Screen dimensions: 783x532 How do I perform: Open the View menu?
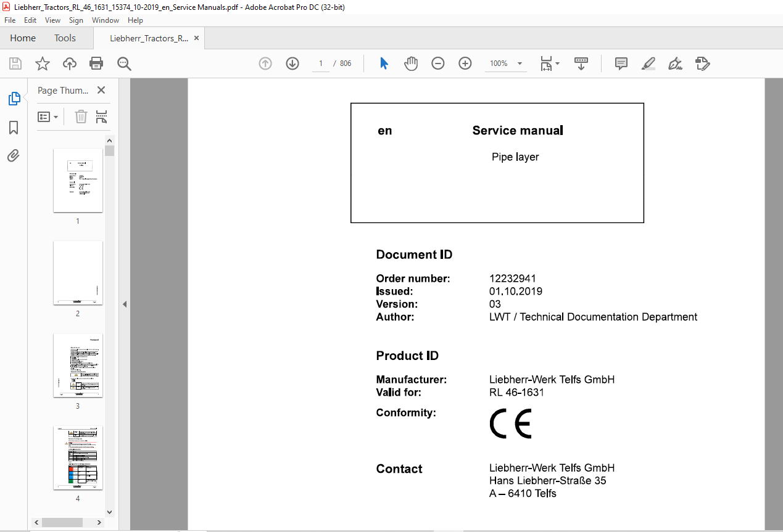point(53,20)
